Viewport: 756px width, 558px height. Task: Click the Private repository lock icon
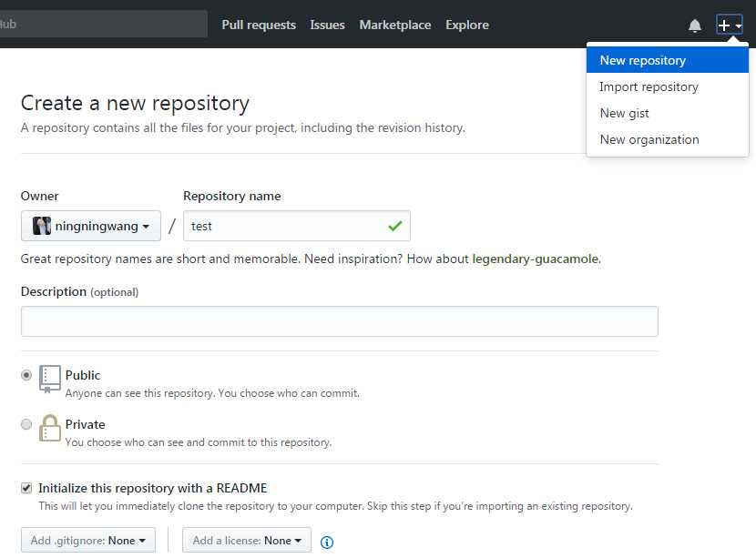50,428
